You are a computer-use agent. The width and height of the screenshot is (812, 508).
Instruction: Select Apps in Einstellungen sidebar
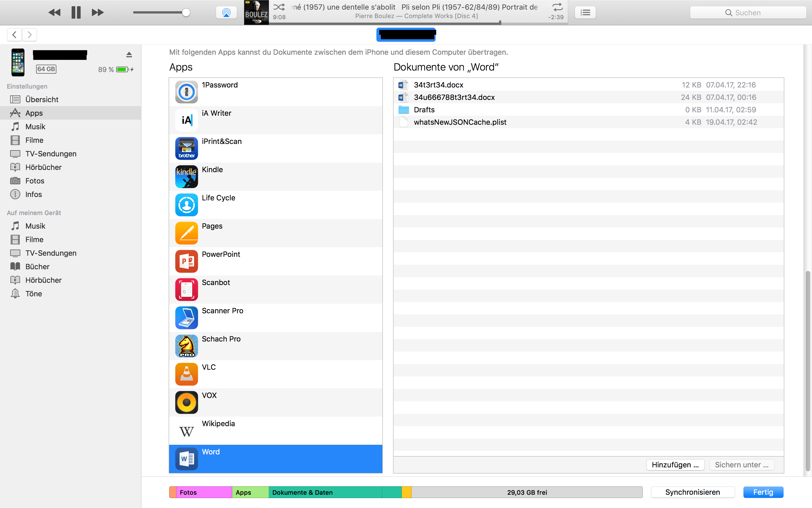click(70, 113)
